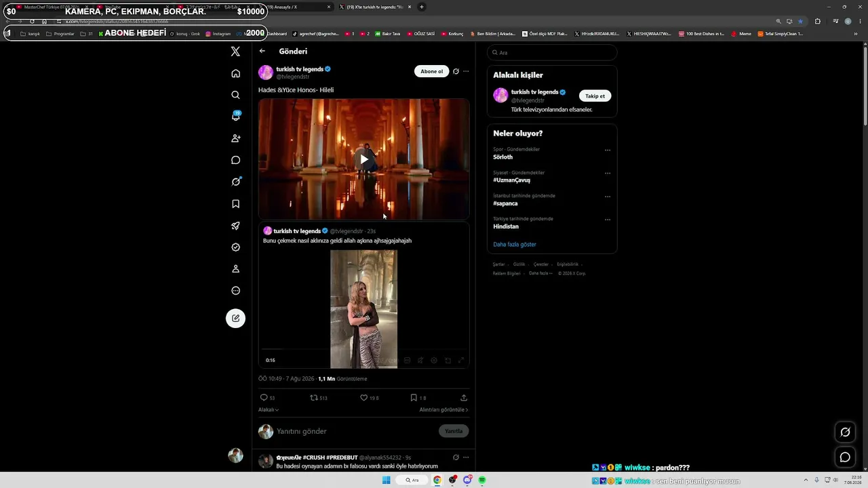Open a new browser tab
This screenshot has width=868, height=488.
[421, 7]
